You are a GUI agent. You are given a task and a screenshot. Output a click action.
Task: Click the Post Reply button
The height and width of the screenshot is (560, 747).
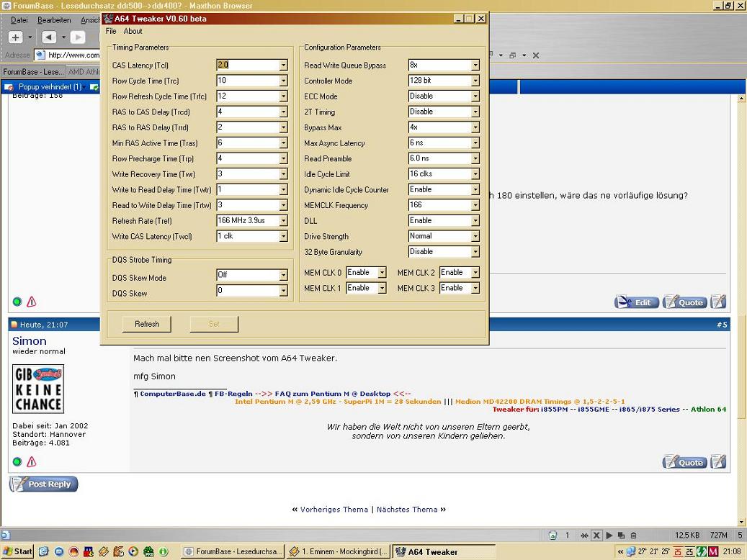pyautogui.click(x=43, y=484)
